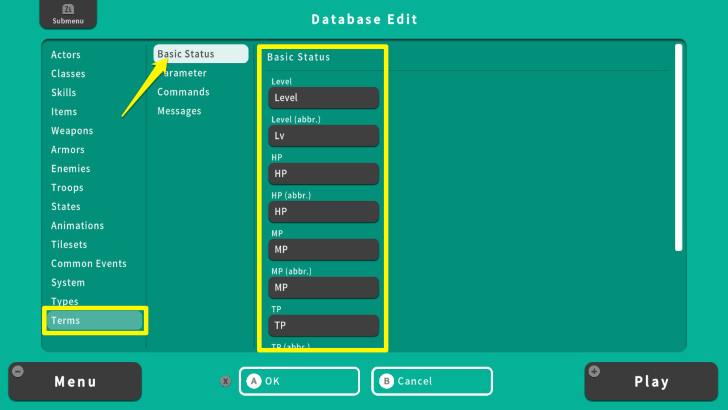This screenshot has width=728, height=410.
Task: Open the States category
Action: pos(66,207)
